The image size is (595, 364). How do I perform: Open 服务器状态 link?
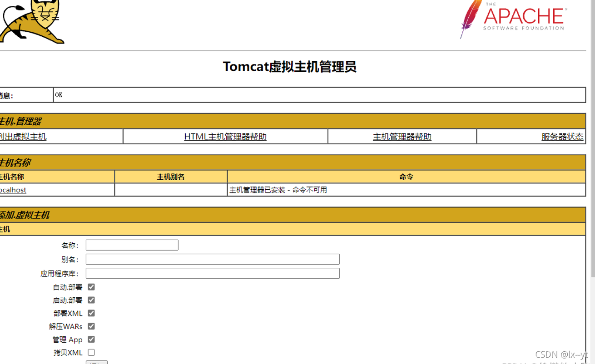(x=562, y=137)
